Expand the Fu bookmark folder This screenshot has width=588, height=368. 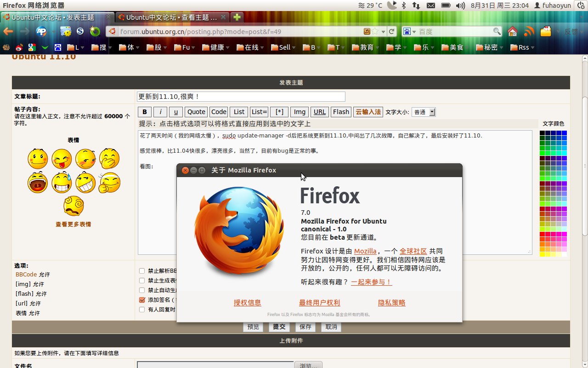point(184,47)
